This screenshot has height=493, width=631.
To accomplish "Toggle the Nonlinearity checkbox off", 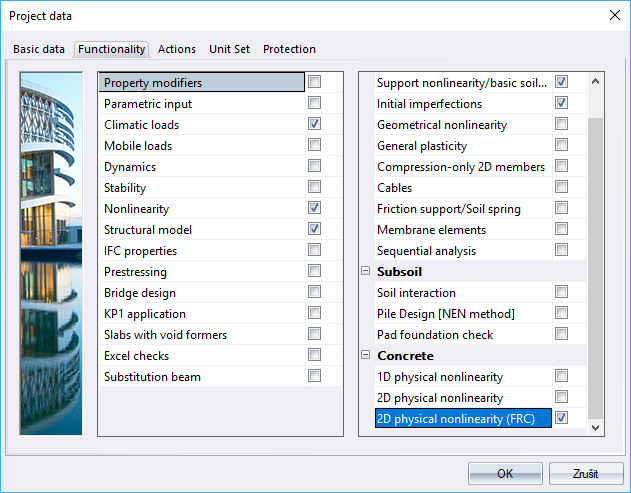I will point(315,208).
